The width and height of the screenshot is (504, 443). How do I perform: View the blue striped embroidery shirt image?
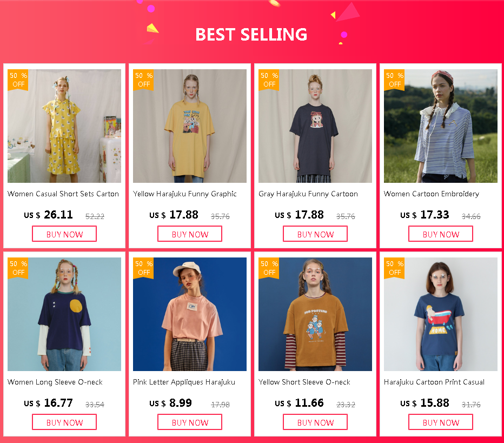click(441, 126)
